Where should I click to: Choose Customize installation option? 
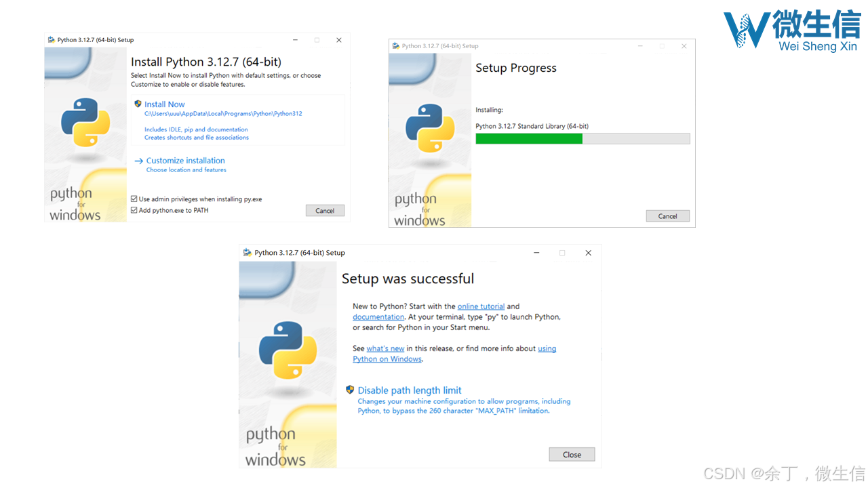point(186,161)
